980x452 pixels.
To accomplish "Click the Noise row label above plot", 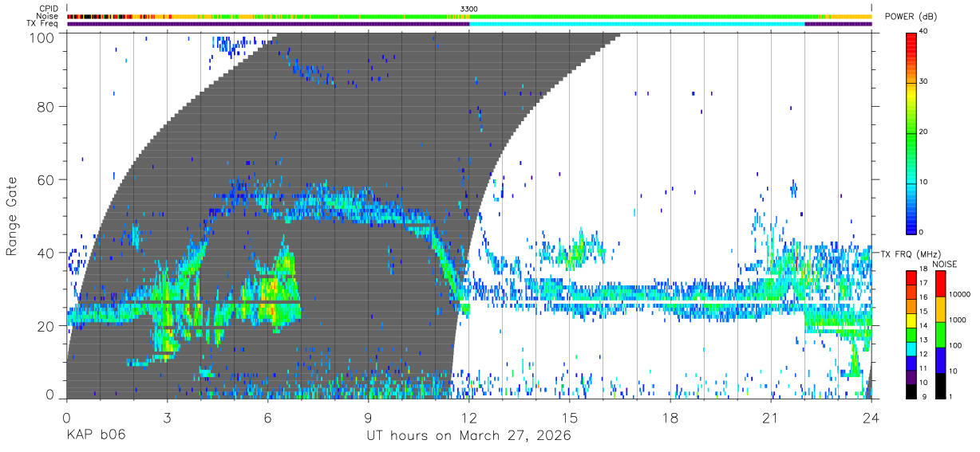I will pos(48,16).
